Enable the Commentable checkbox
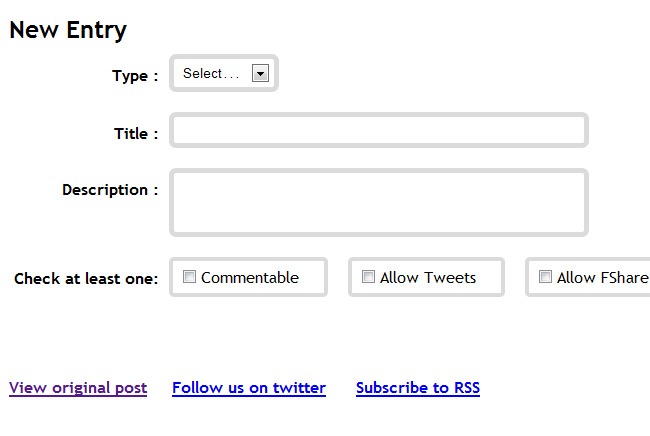650x436 pixels. [189, 277]
